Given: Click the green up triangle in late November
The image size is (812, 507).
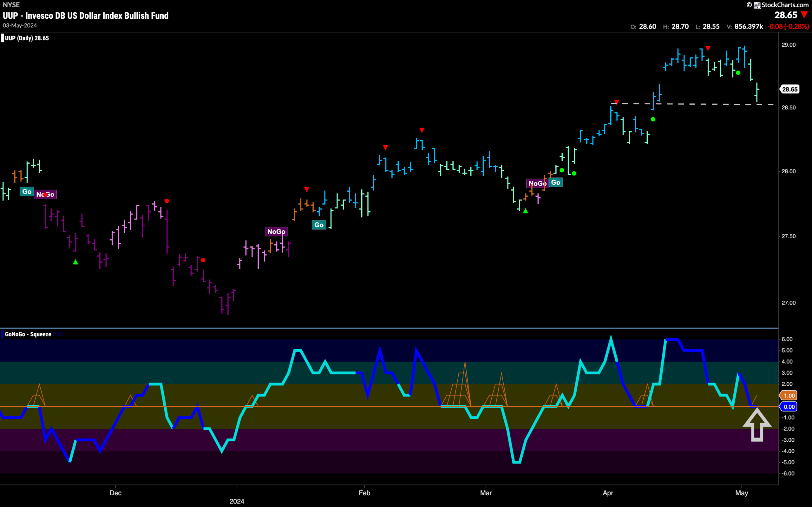Looking at the screenshot, I should (x=75, y=262).
